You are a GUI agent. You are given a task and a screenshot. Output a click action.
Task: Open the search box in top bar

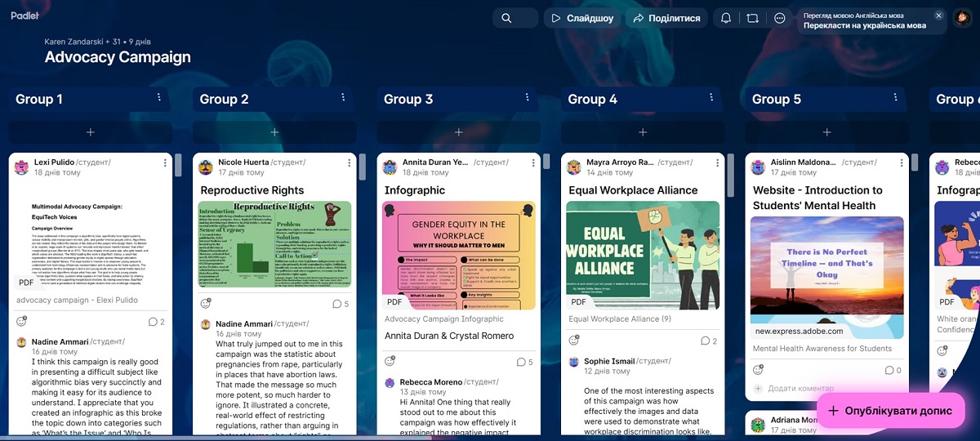515,18
